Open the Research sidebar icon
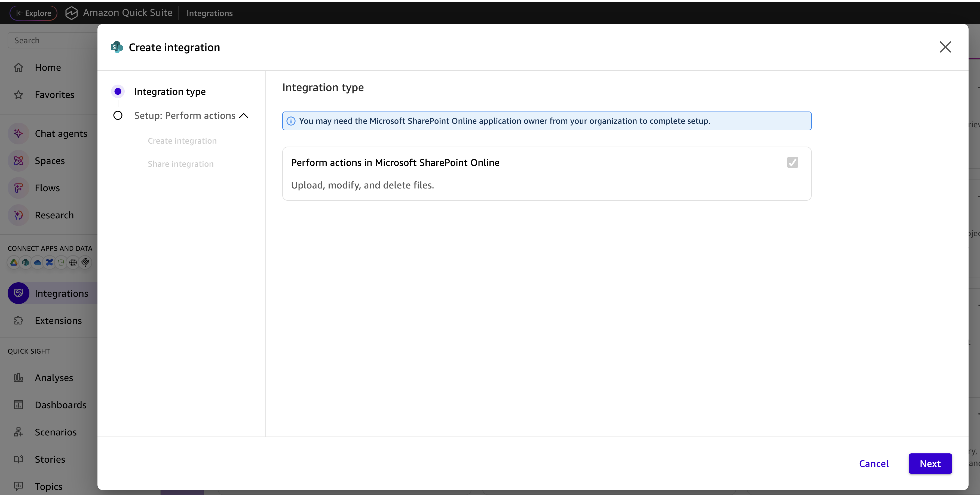The width and height of the screenshot is (980, 495). (x=18, y=215)
